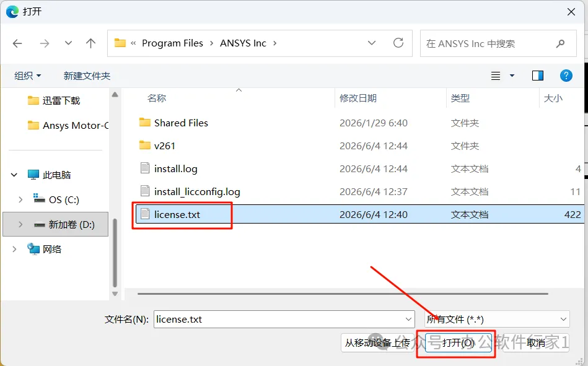Click the Edge icon in title bar

click(12, 12)
